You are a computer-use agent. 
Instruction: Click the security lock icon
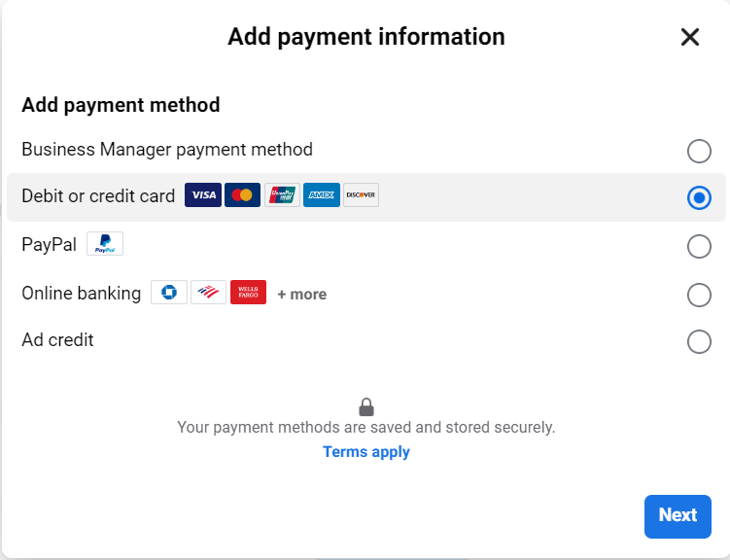[x=366, y=407]
